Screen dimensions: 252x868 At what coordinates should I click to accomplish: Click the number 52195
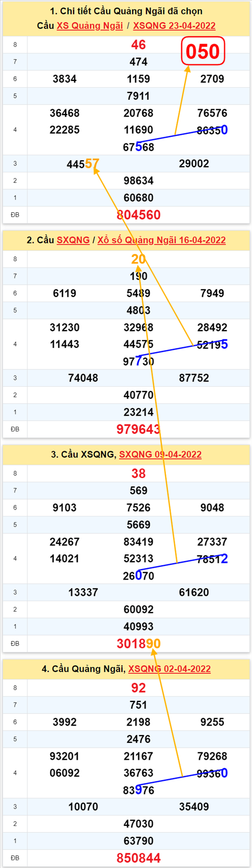tap(213, 345)
